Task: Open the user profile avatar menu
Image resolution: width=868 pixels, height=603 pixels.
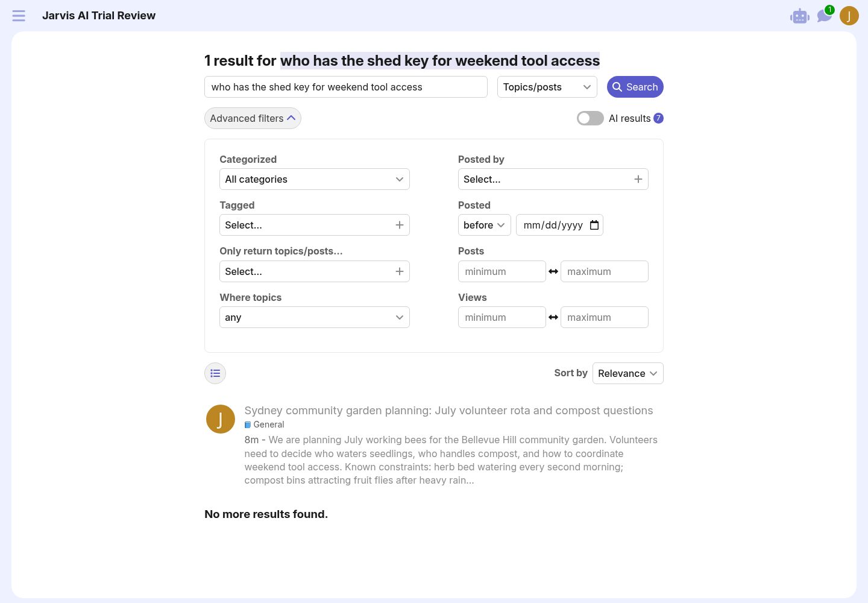Action: tap(849, 16)
